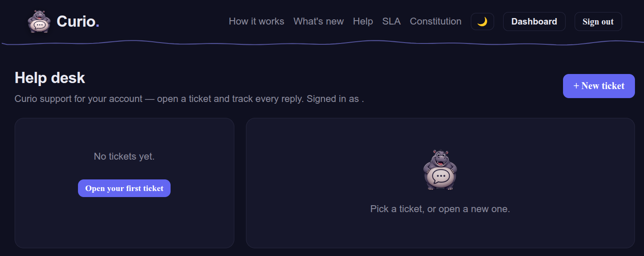Click Open your first ticket
The width and height of the screenshot is (644, 256).
(124, 188)
